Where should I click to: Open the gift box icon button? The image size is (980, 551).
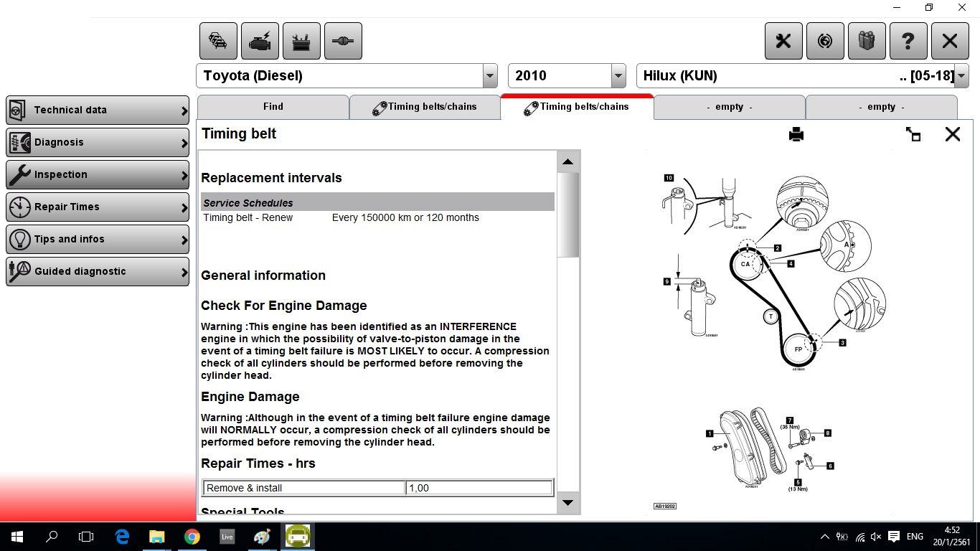867,41
